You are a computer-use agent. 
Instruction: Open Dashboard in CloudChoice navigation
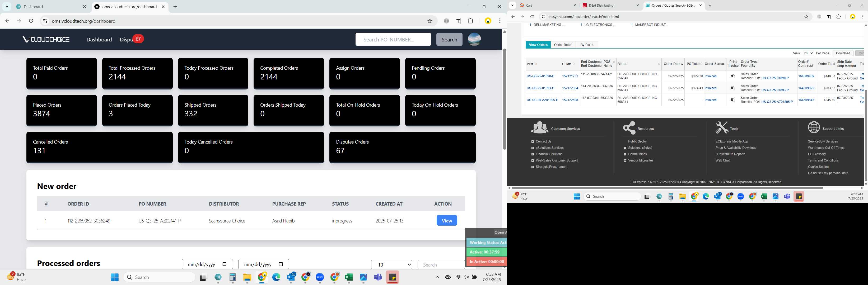[x=99, y=39]
